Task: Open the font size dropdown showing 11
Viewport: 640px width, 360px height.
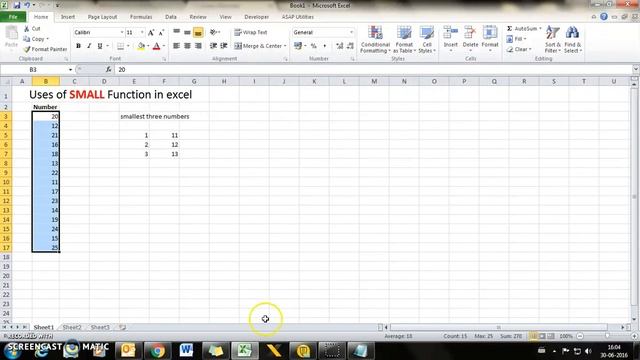Action: [x=142, y=33]
